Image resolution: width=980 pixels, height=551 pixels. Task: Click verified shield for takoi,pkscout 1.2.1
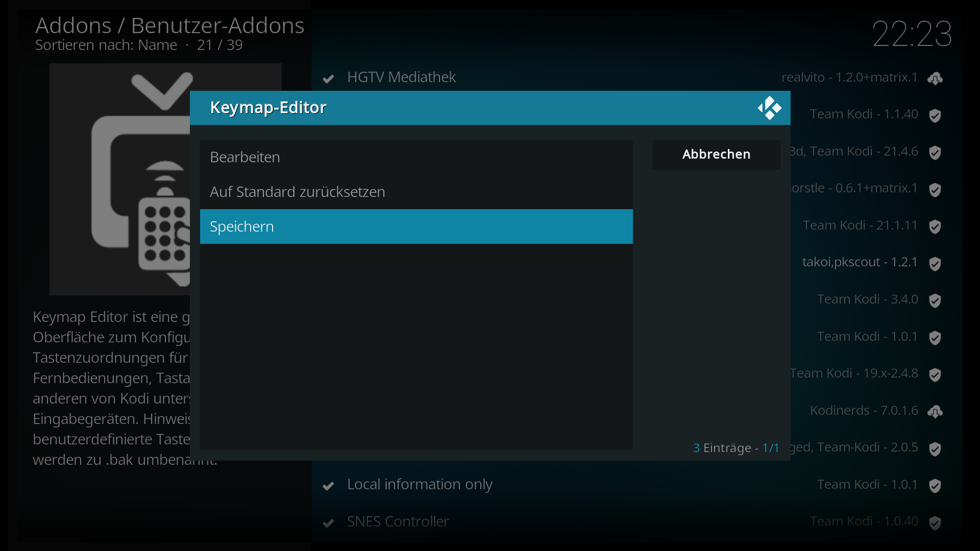click(935, 264)
